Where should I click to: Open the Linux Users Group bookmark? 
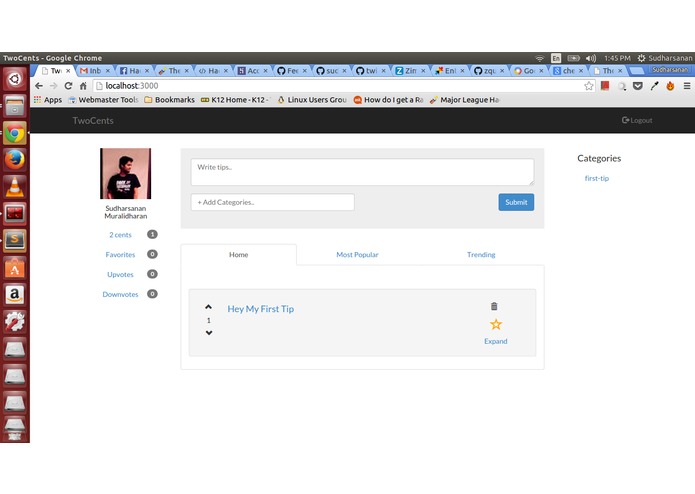pos(312,100)
